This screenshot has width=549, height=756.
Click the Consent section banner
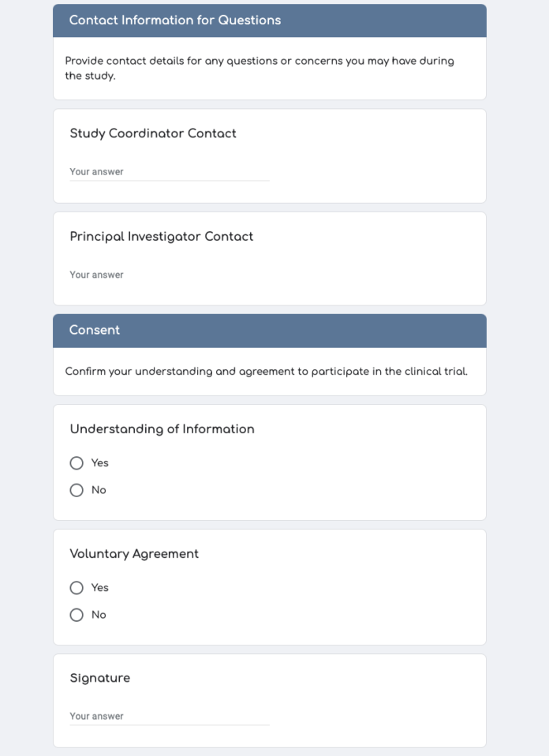(95, 331)
